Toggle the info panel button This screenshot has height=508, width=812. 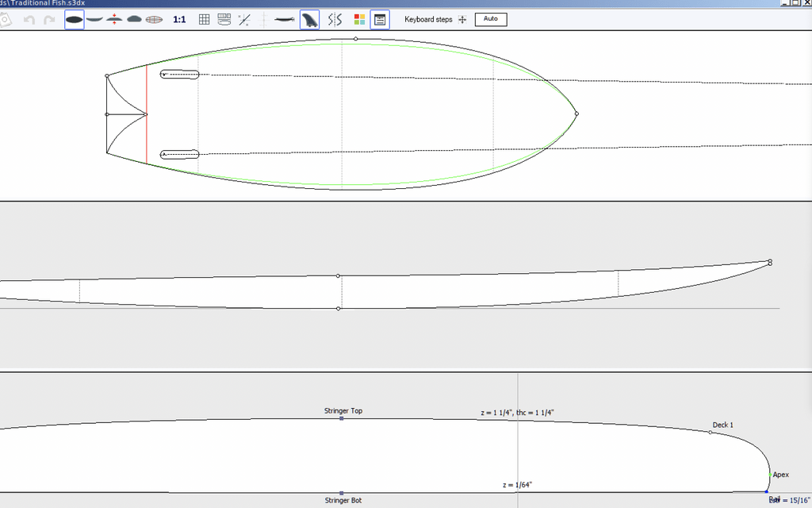click(380, 19)
